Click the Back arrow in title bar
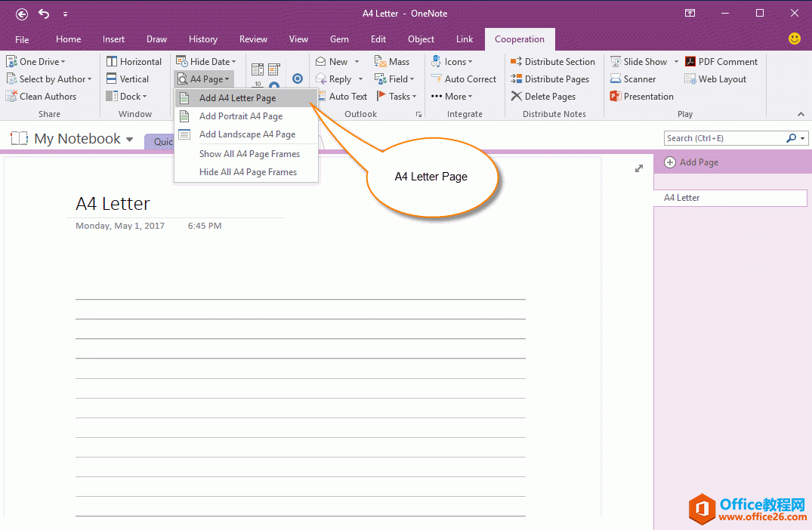The image size is (812, 530). pyautogui.click(x=22, y=14)
